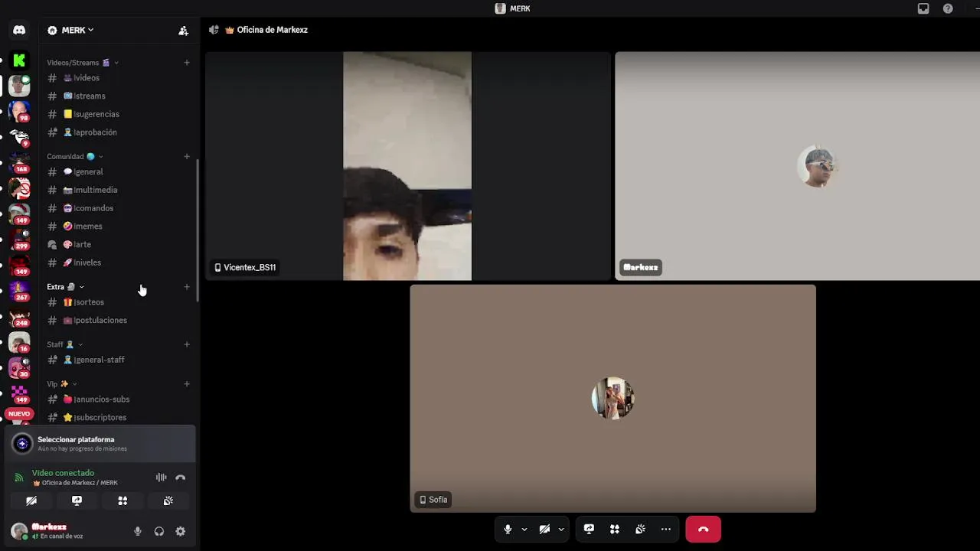Open server icon with 248 badge

(19, 317)
